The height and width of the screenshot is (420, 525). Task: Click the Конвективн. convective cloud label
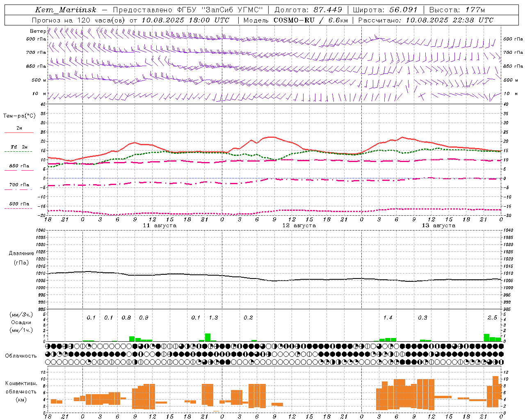click(x=21, y=383)
